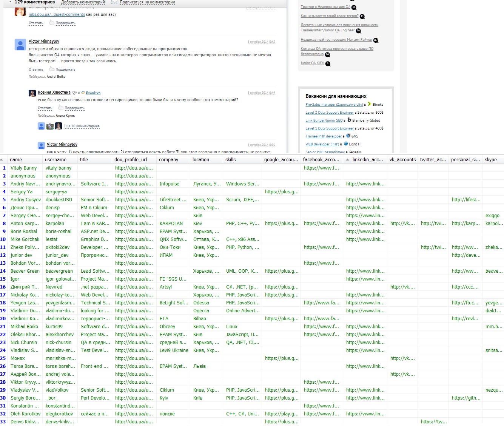Select row number 10 in the grid
This screenshot has width=504, height=426.
point(3,239)
